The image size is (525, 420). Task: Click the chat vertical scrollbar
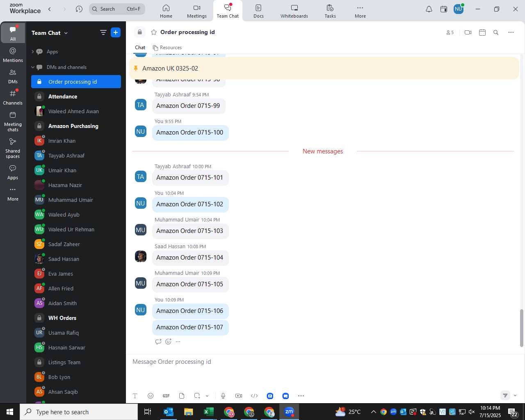point(522,328)
